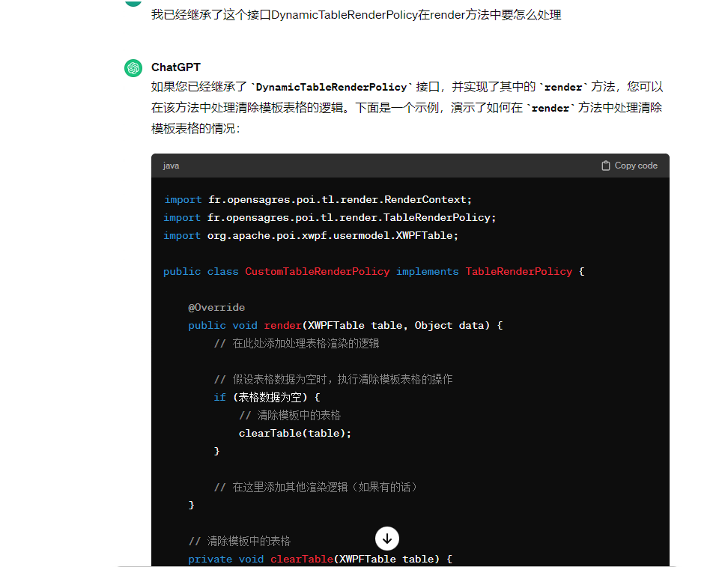728x567 pixels.
Task: Click the scroll-to-bottom arrow button
Action: 387,539
